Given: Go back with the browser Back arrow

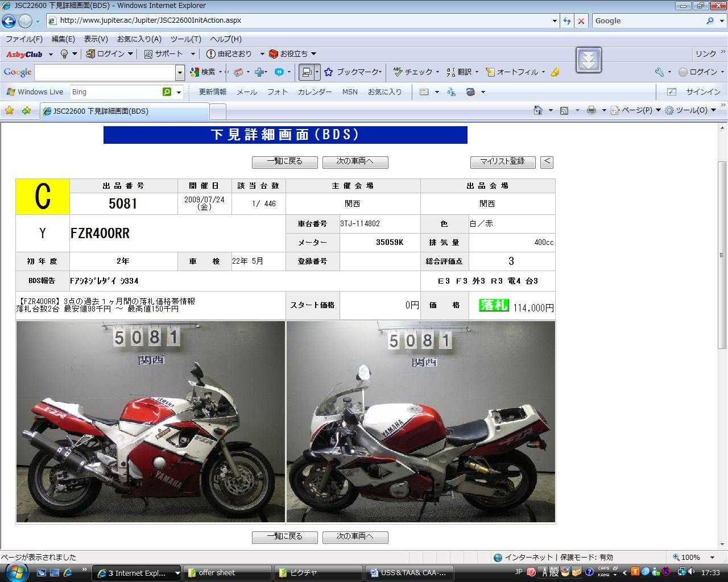Looking at the screenshot, I should coord(9,21).
